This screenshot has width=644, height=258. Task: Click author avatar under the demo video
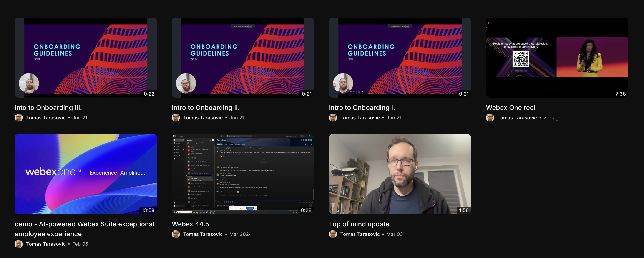pyautogui.click(x=19, y=244)
